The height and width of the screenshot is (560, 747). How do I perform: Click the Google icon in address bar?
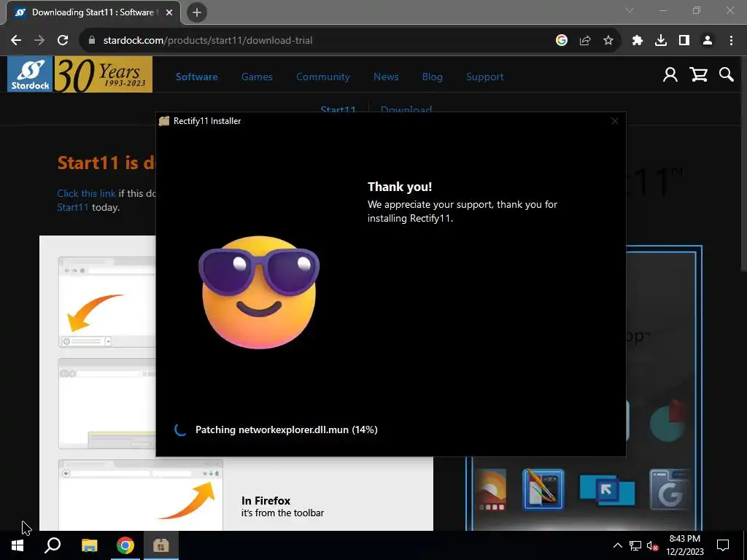coord(562,41)
